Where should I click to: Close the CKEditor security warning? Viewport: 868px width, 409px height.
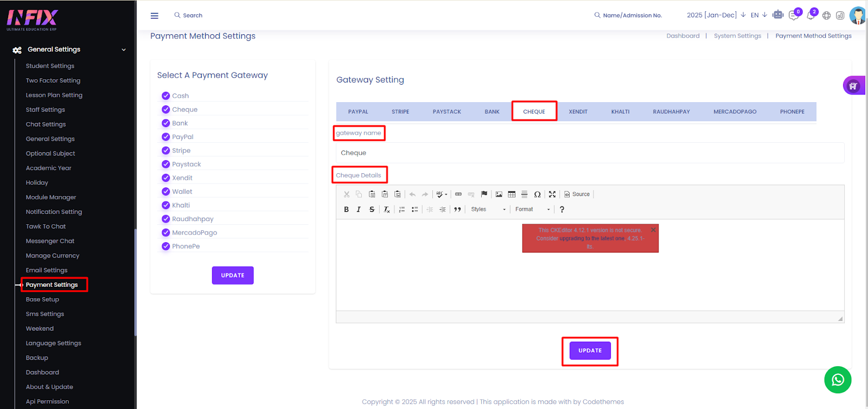pyautogui.click(x=653, y=230)
